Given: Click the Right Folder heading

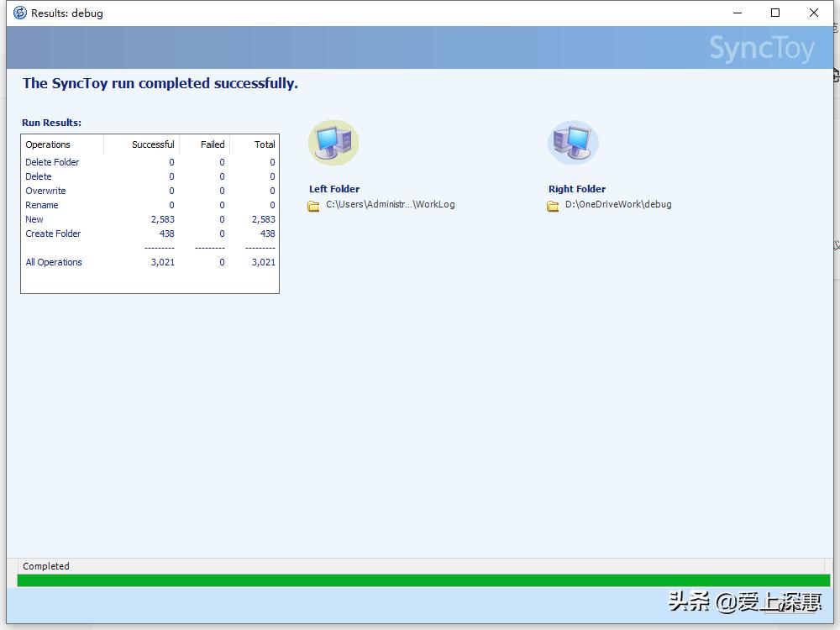Looking at the screenshot, I should (577, 189).
